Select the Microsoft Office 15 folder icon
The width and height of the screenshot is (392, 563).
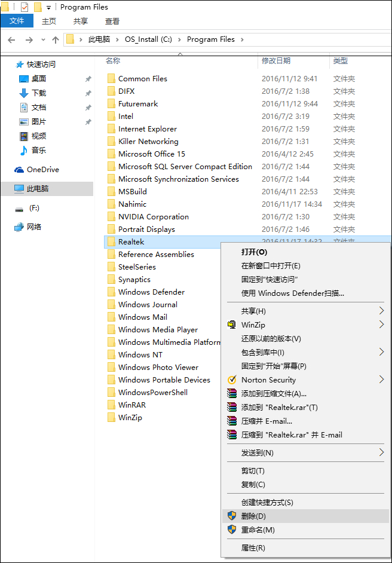tap(112, 154)
